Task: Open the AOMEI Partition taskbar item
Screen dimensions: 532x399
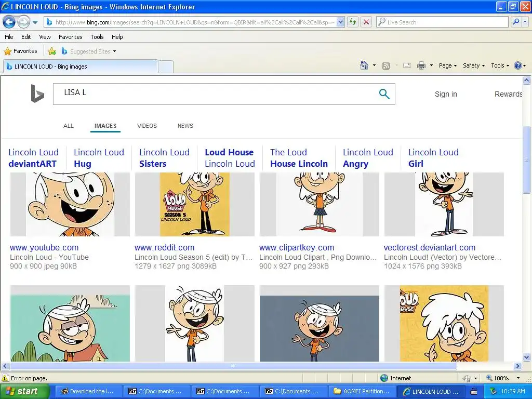Action: click(x=362, y=391)
